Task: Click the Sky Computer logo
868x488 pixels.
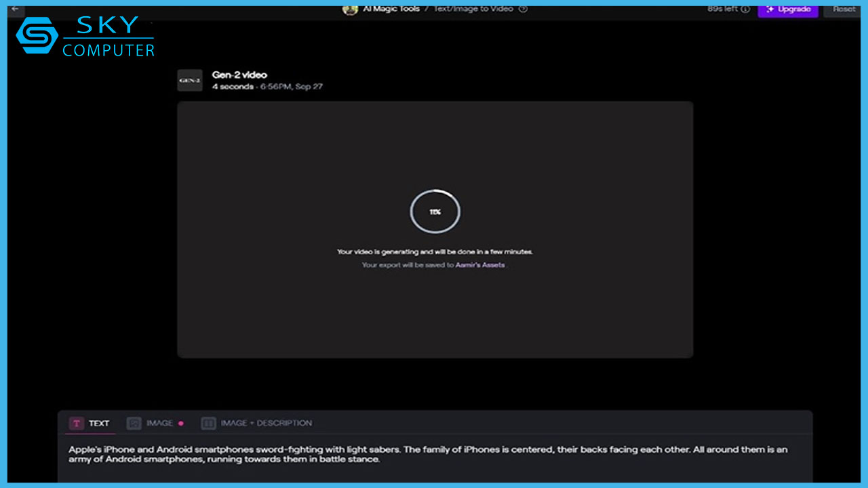Action: coord(85,37)
